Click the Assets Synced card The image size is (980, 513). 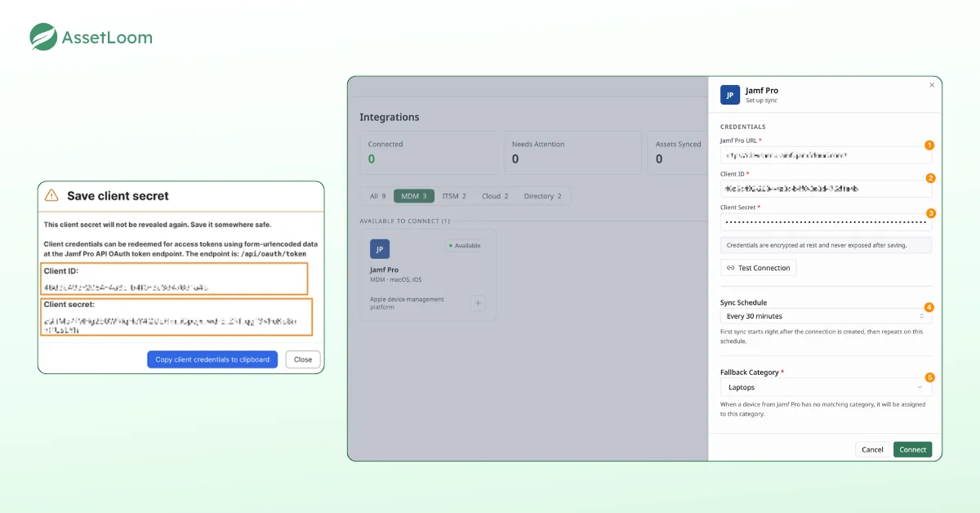pos(677,152)
